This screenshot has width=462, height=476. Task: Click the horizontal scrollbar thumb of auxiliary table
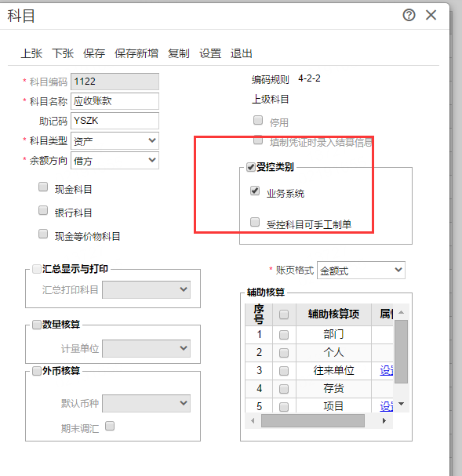click(x=313, y=421)
